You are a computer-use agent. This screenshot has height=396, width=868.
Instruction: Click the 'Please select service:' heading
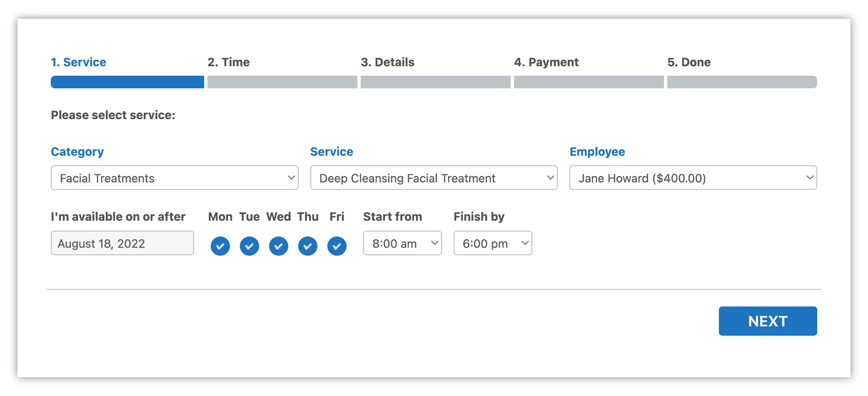pos(113,115)
